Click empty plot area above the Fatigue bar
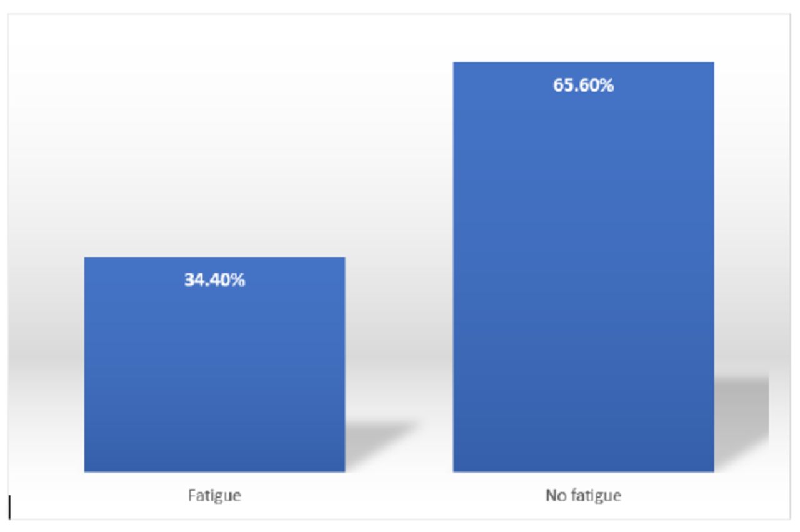Screen dimensions: 800x532 pos(214,156)
